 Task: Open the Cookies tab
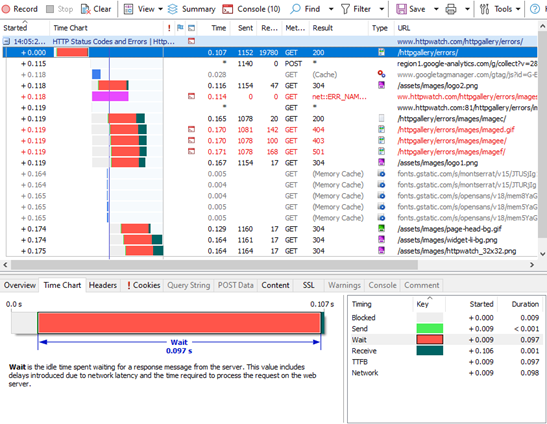click(x=143, y=285)
